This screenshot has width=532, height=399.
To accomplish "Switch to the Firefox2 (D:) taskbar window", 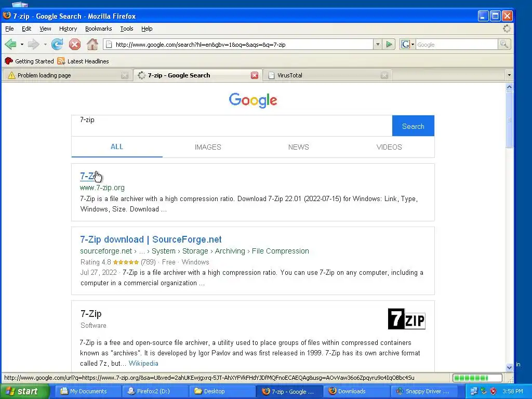I will (155, 391).
